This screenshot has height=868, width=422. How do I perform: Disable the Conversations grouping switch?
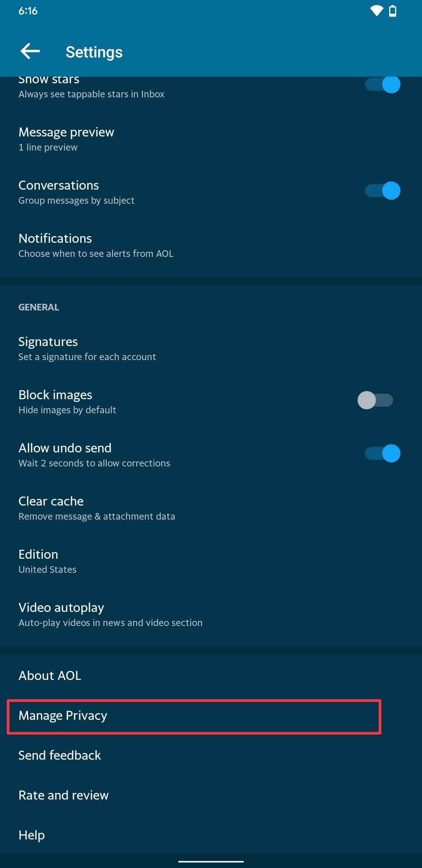click(383, 191)
